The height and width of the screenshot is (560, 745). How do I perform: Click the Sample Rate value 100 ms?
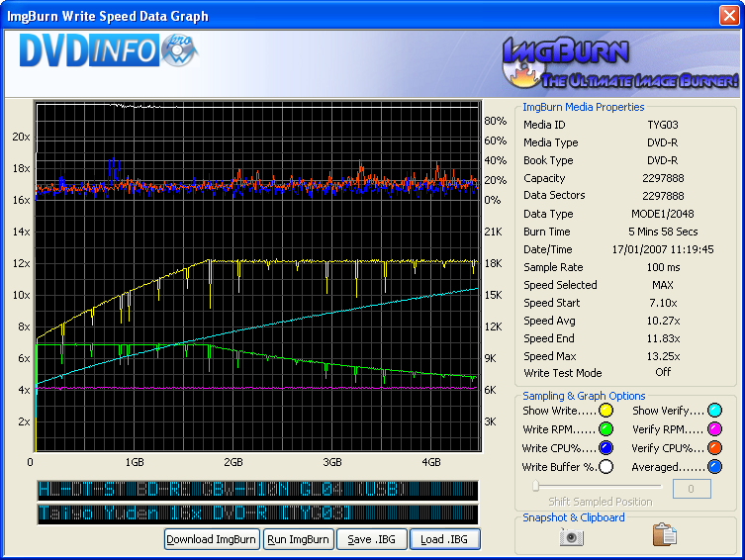(x=663, y=267)
